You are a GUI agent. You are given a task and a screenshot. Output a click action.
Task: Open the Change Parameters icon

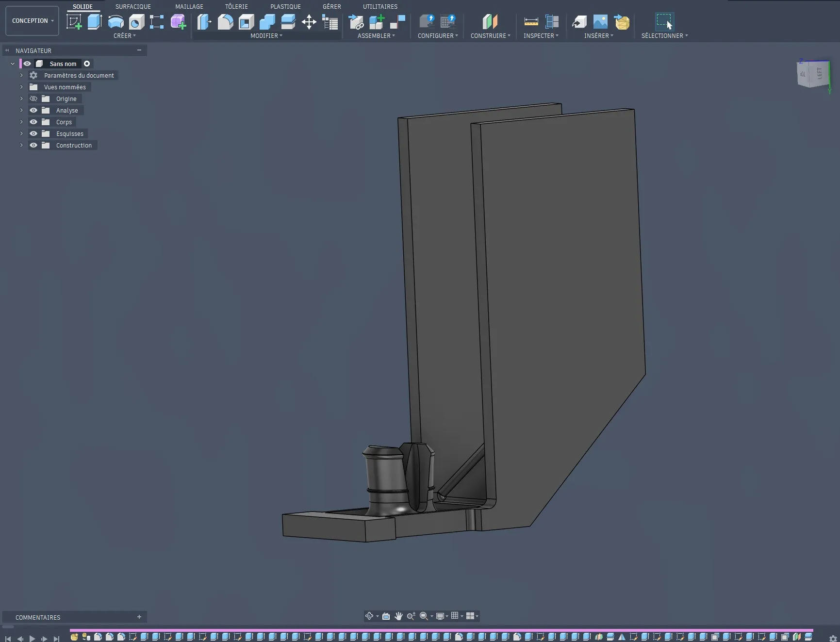[x=330, y=22]
